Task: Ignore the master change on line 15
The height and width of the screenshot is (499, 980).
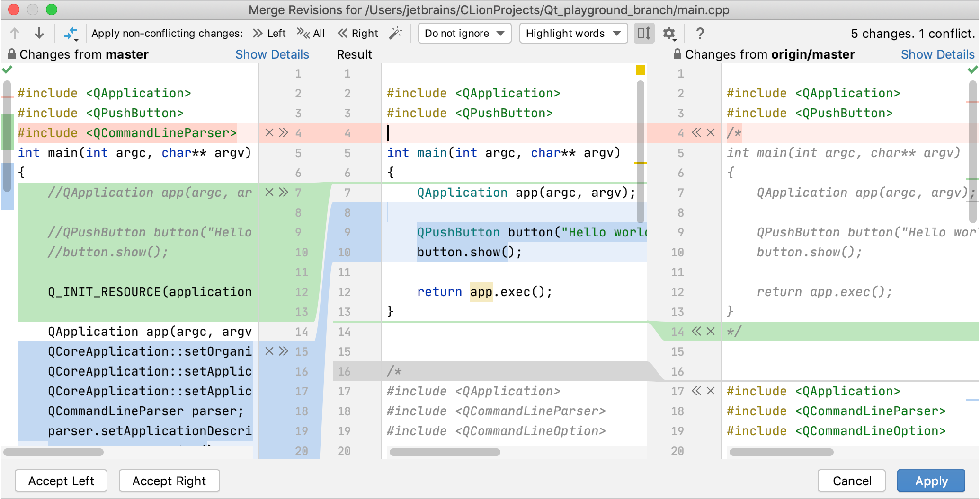Action: tap(268, 351)
